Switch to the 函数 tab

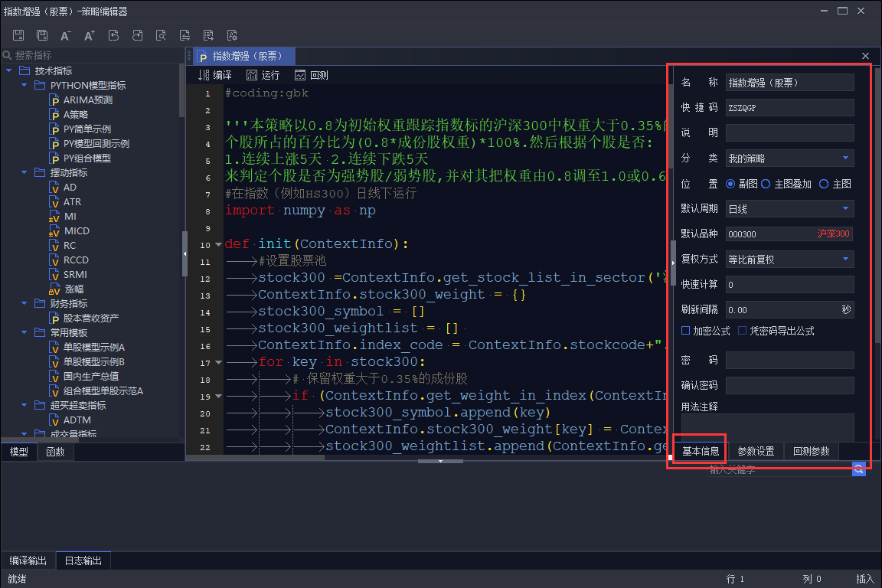point(55,452)
